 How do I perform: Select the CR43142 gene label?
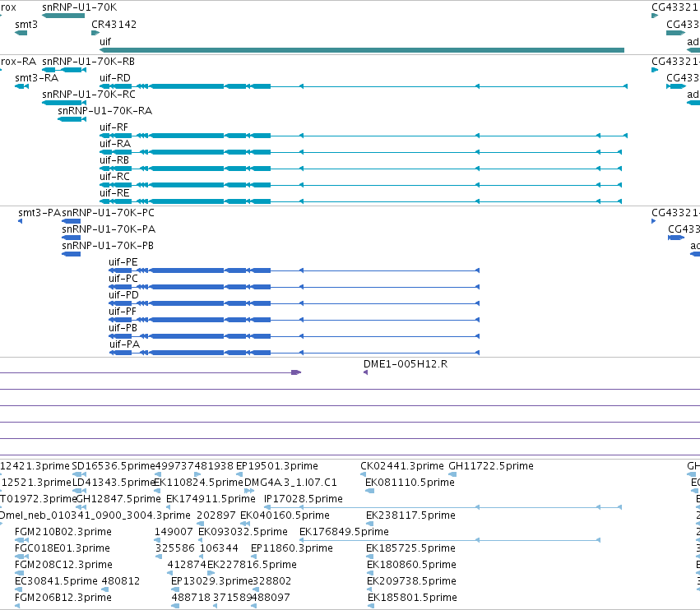click(x=114, y=25)
